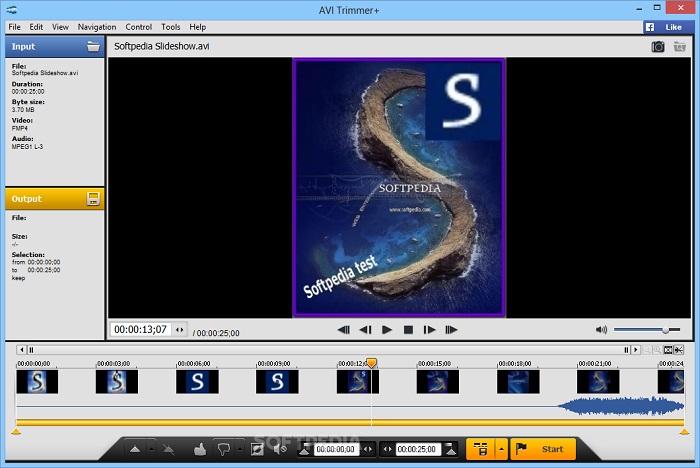The height and width of the screenshot is (468, 700).
Task: Click the invert selection icon
Action: tap(257, 449)
